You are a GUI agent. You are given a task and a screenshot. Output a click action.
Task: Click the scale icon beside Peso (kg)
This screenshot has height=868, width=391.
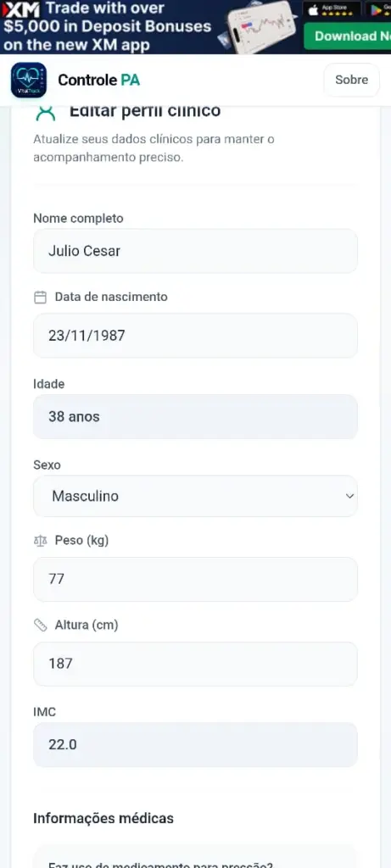pos(41,542)
